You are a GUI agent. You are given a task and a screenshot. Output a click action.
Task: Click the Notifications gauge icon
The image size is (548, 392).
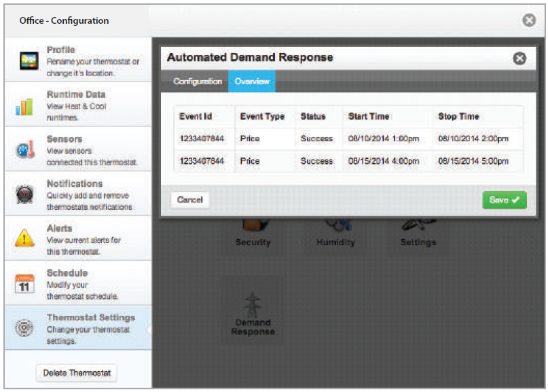pyautogui.click(x=24, y=194)
